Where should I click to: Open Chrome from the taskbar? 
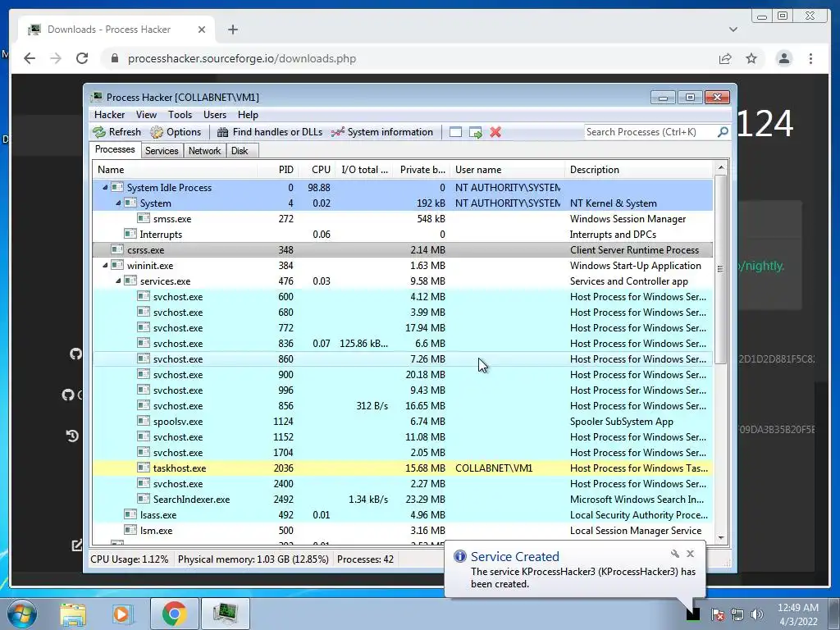[x=175, y=614]
